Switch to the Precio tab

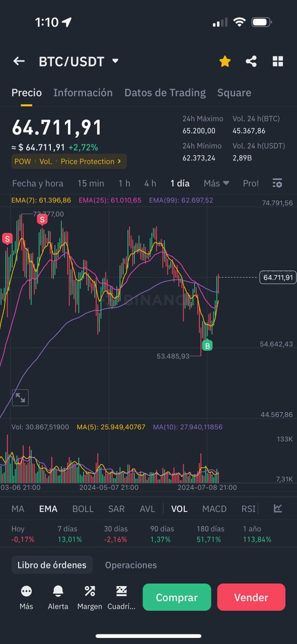point(27,93)
